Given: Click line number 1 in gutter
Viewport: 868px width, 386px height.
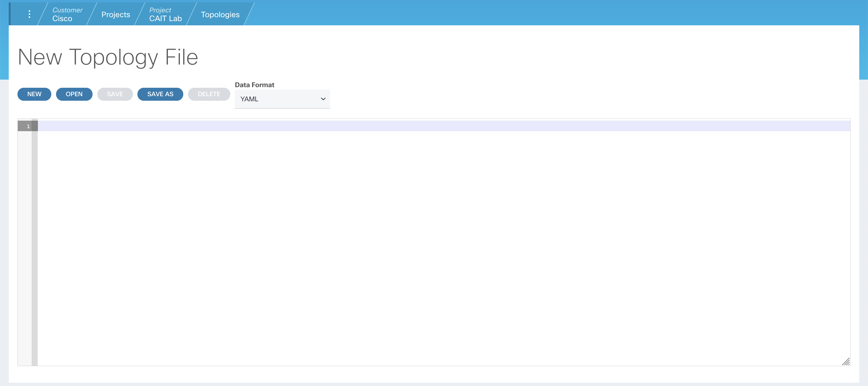Looking at the screenshot, I should (28, 126).
